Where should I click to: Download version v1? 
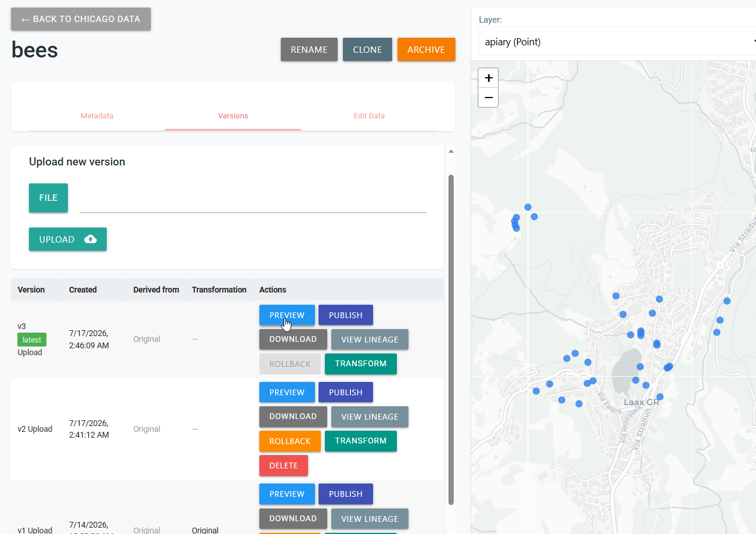[x=293, y=518]
